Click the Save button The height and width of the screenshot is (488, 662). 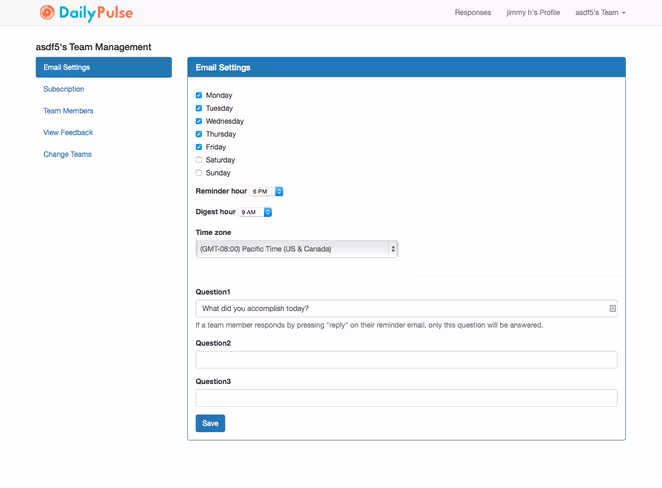210,423
